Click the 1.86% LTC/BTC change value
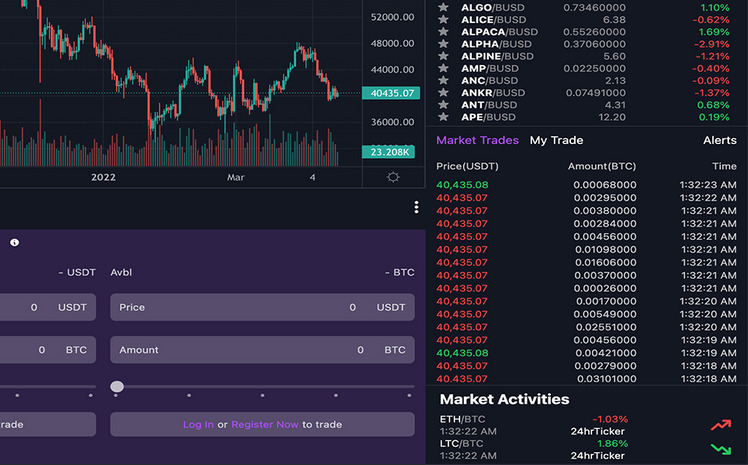The height and width of the screenshot is (465, 748). coord(612,443)
